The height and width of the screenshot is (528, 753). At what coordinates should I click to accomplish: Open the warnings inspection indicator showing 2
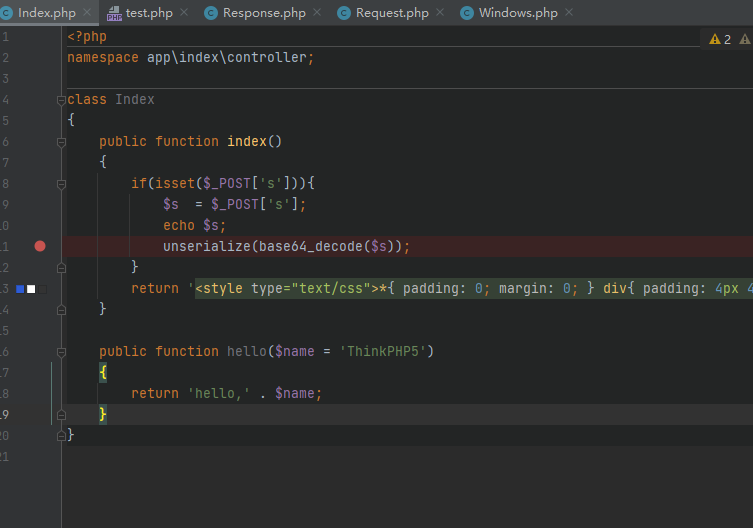tap(720, 39)
